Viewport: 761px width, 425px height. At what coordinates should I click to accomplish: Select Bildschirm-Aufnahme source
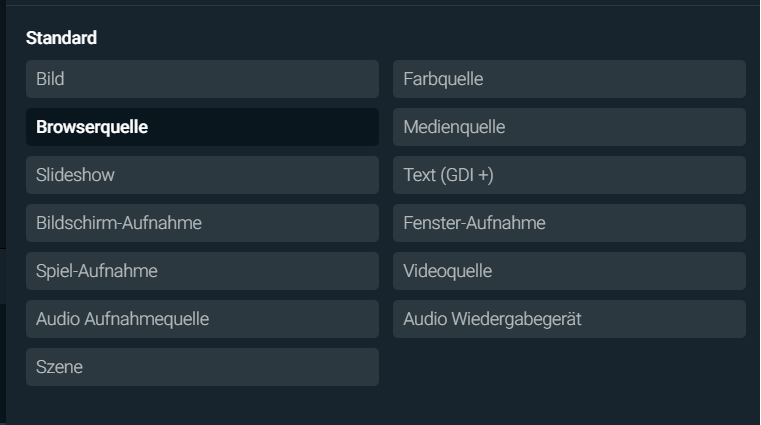pyautogui.click(x=202, y=223)
